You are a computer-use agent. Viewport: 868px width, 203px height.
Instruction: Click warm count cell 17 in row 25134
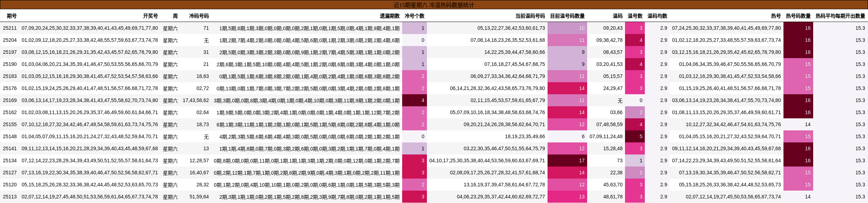[567, 160]
